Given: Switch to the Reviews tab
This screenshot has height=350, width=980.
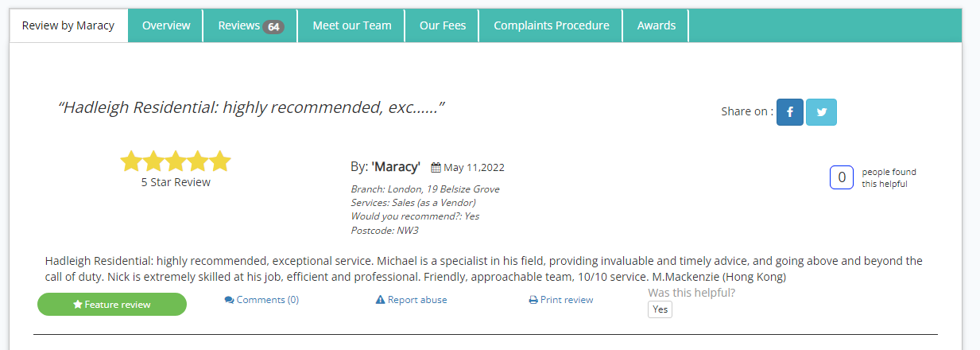Looking at the screenshot, I should pyautogui.click(x=238, y=25).
